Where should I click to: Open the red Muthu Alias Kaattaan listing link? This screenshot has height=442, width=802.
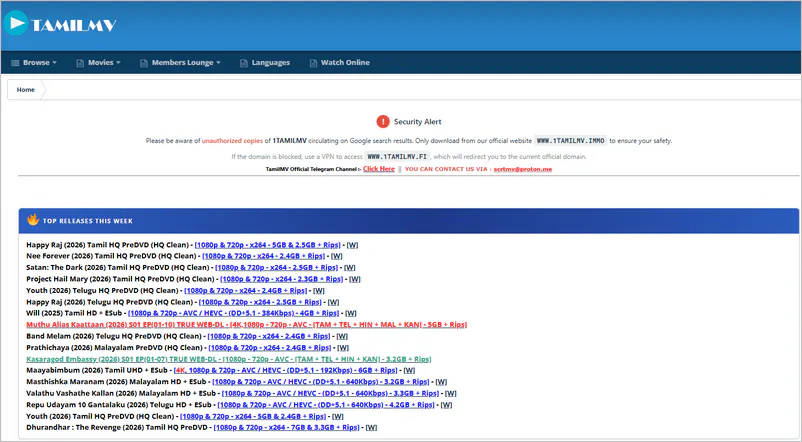246,324
